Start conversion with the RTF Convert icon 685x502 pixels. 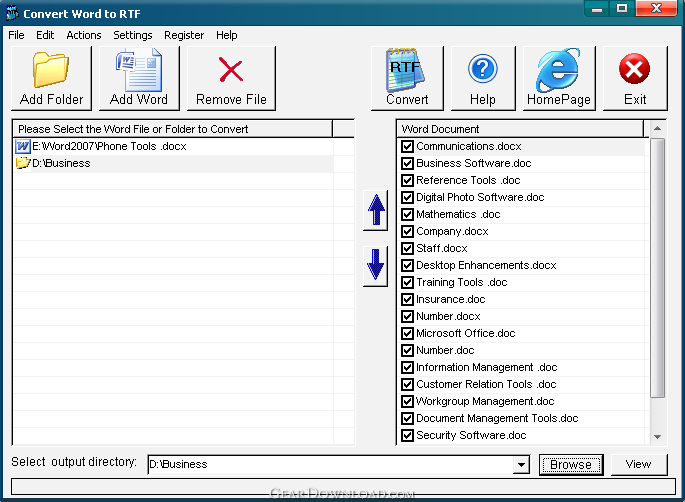coord(406,70)
